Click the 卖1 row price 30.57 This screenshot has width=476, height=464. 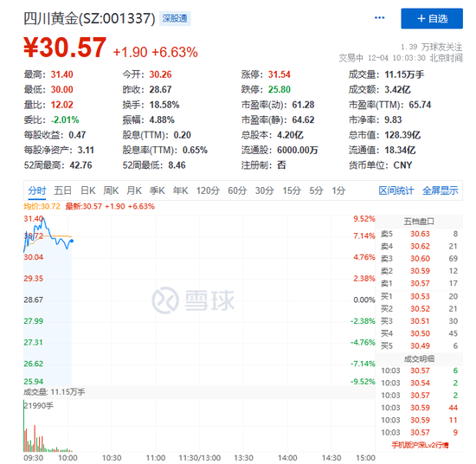pos(420,283)
